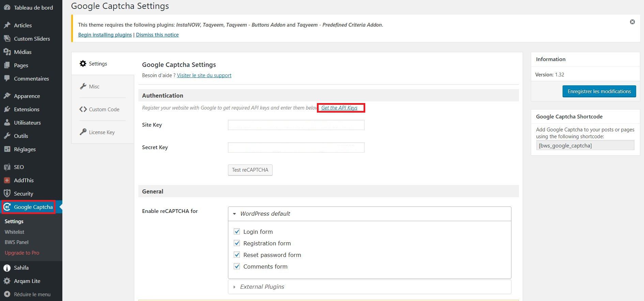
Task: Click the Security shield icon
Action: (x=7, y=193)
